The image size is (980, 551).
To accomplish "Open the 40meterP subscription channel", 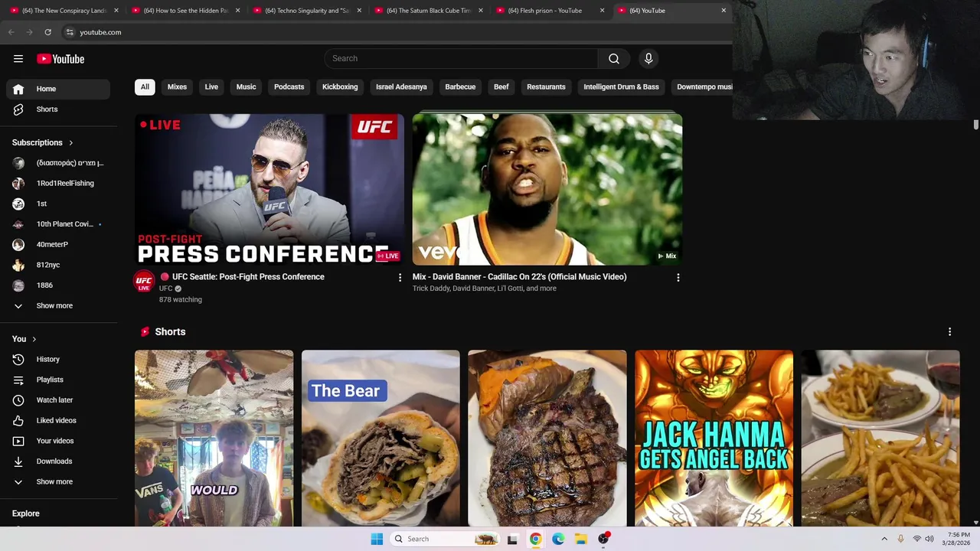I will pos(58,245).
